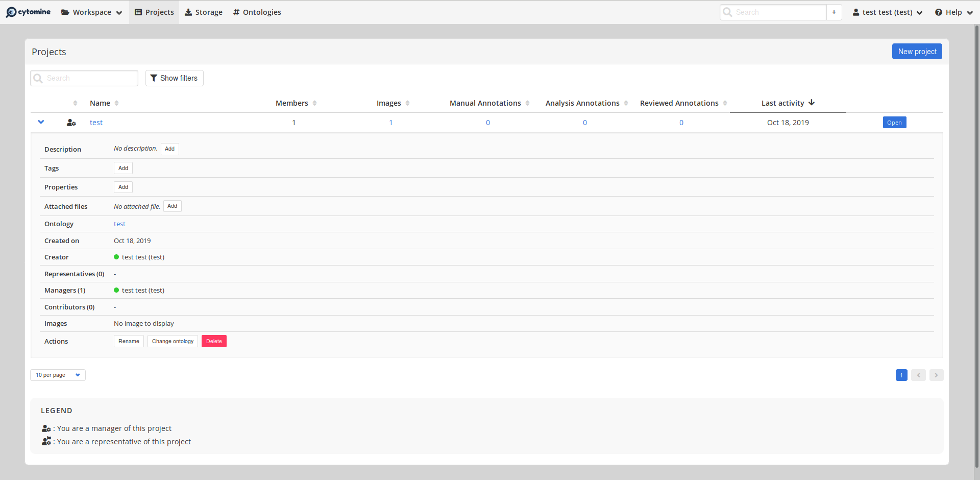The width and height of the screenshot is (980, 480).
Task: Click the Show filters funnel icon
Action: click(x=154, y=78)
